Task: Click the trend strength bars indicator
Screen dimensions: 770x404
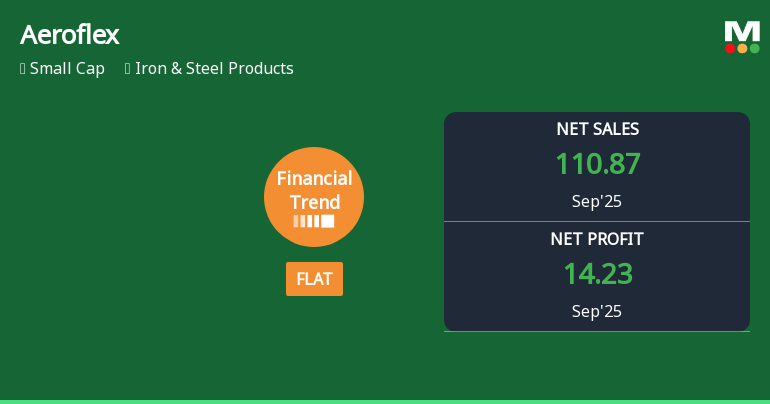Action: (314, 221)
